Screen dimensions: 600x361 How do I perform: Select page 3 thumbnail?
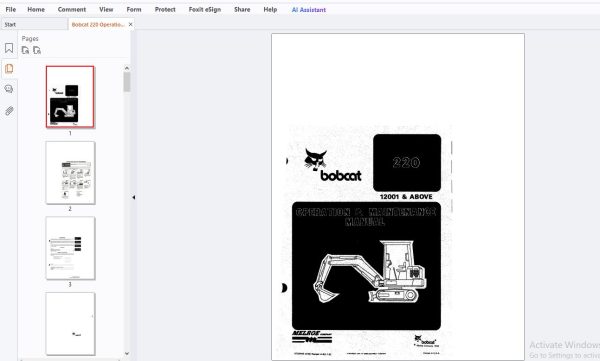tap(70, 248)
